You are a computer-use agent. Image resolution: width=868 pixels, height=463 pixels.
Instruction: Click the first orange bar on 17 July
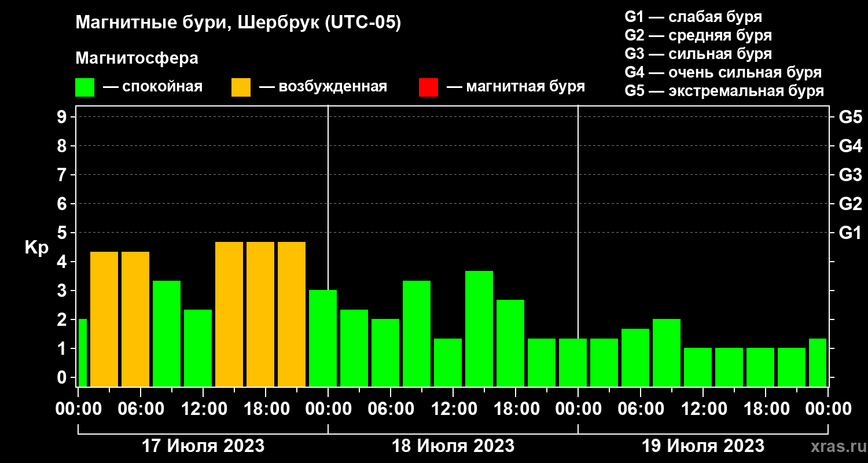pos(104,319)
